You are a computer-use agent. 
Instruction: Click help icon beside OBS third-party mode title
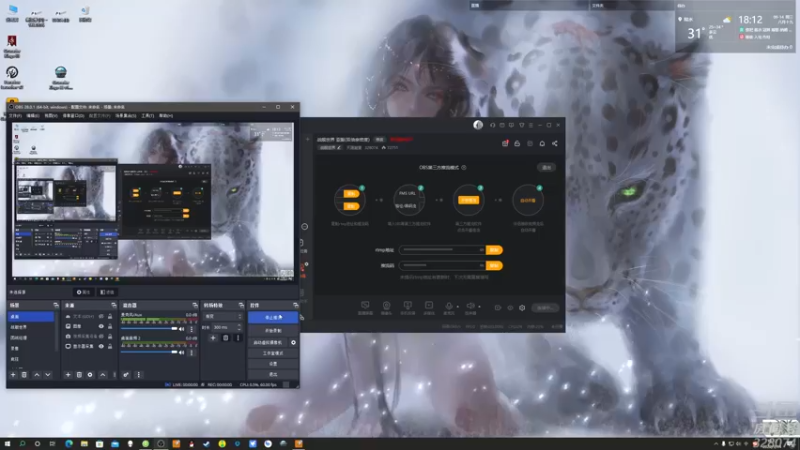tap(464, 167)
